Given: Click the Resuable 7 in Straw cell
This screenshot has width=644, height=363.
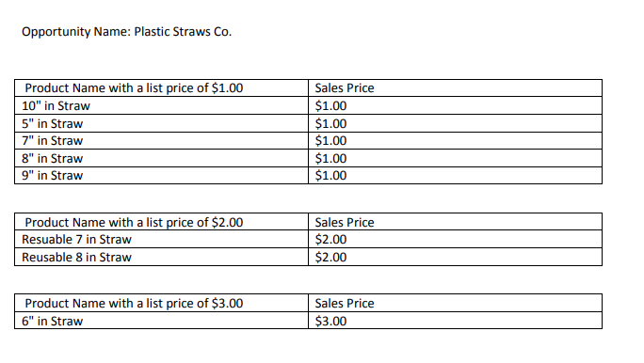Looking at the screenshot, I should (x=161, y=239).
